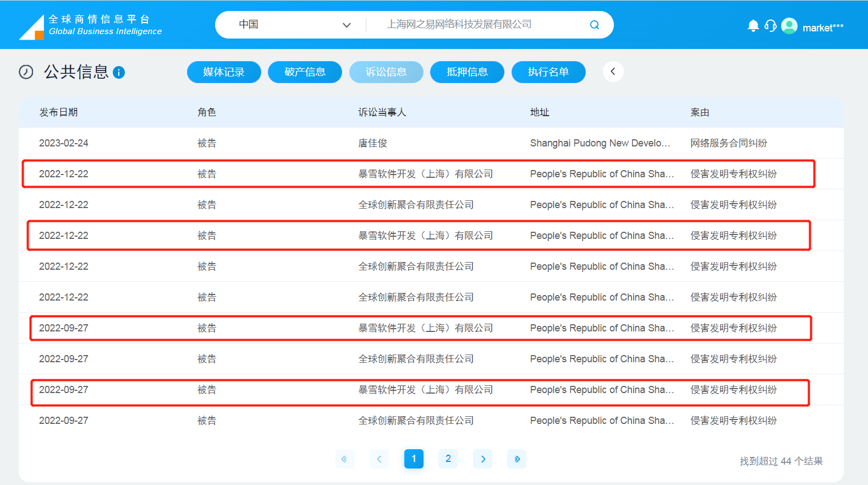Click the 公共信息 section title
Screen dimensions: 868x485
click(x=76, y=72)
